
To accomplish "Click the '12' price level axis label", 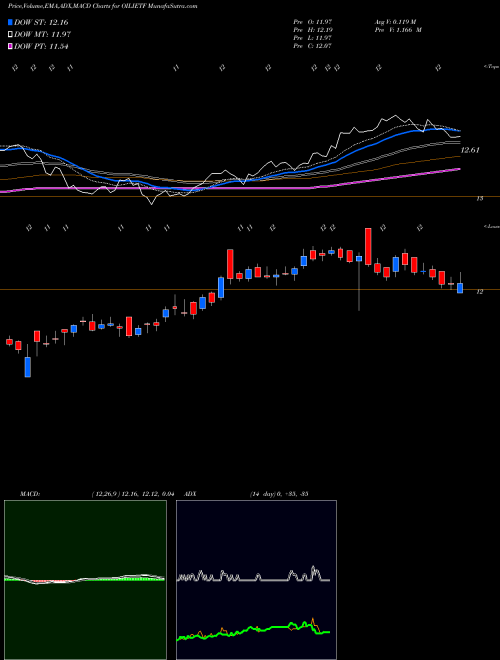I will [480, 292].
